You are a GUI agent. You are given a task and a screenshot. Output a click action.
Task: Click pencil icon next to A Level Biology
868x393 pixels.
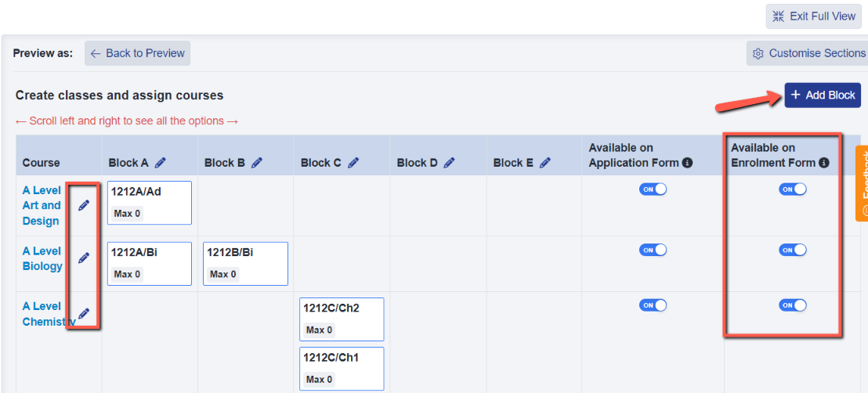click(84, 258)
